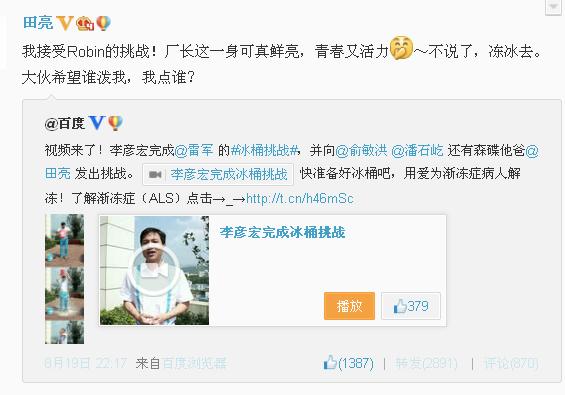Open the @俞敏洪 mention link
This screenshot has width=565, height=395.
361,150
